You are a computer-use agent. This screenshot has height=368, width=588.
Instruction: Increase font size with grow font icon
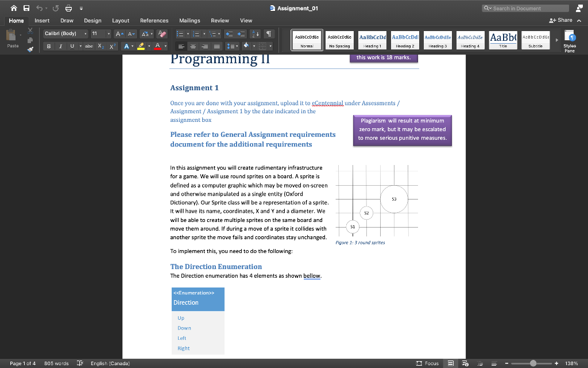(x=119, y=34)
